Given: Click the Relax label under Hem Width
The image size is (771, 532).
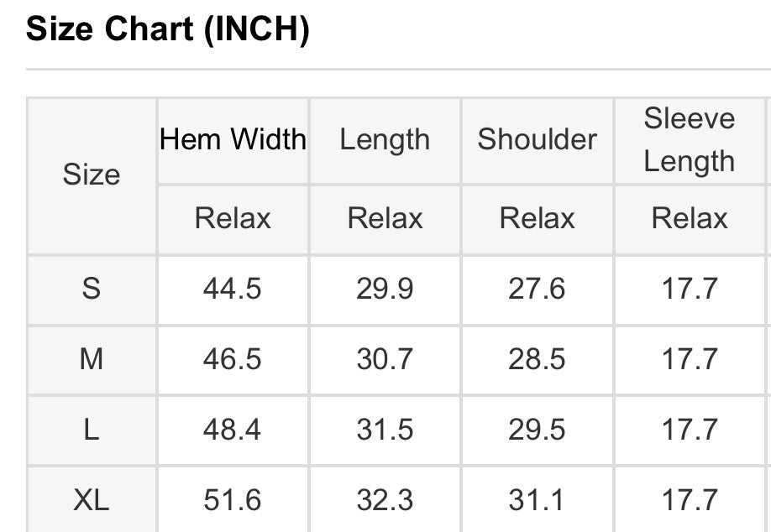Looking at the screenshot, I should coord(233,218).
